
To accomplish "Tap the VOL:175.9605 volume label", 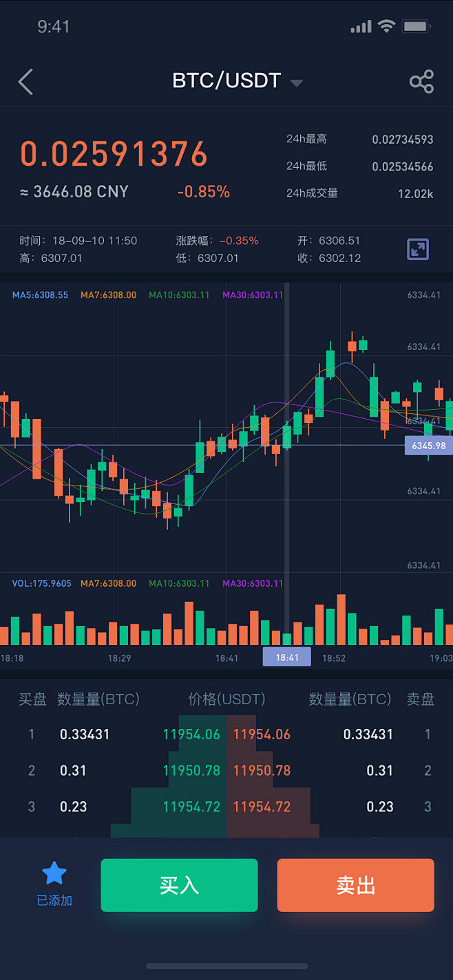I will pyautogui.click(x=41, y=583).
